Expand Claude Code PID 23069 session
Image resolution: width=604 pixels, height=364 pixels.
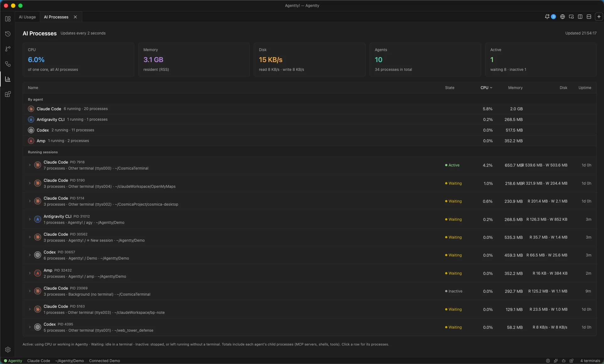pyautogui.click(x=30, y=291)
